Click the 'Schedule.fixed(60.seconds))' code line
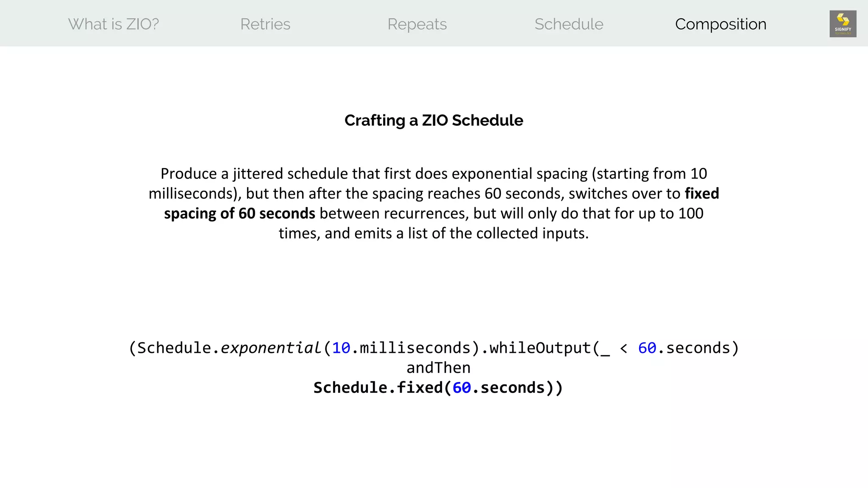This screenshot has width=868, height=488. [438, 388]
